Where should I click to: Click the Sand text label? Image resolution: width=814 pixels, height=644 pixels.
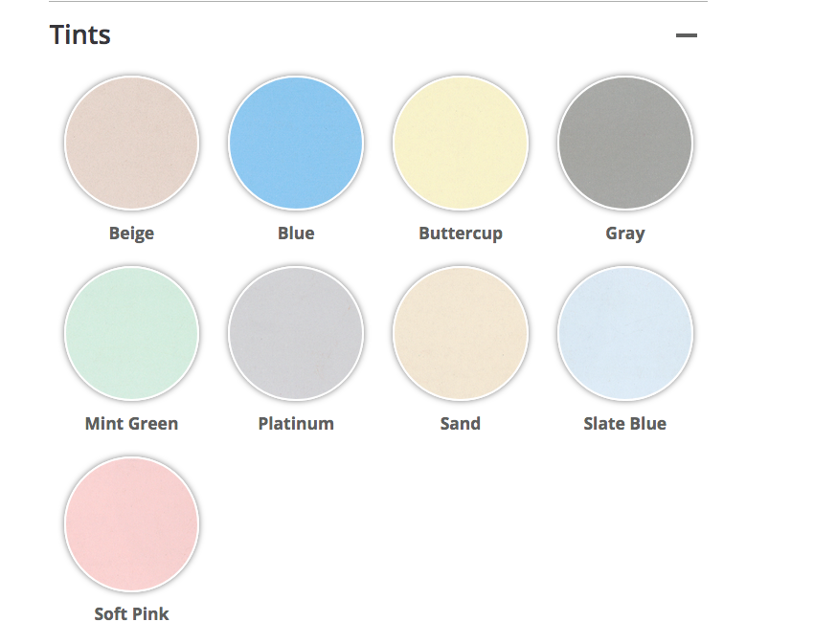(461, 424)
